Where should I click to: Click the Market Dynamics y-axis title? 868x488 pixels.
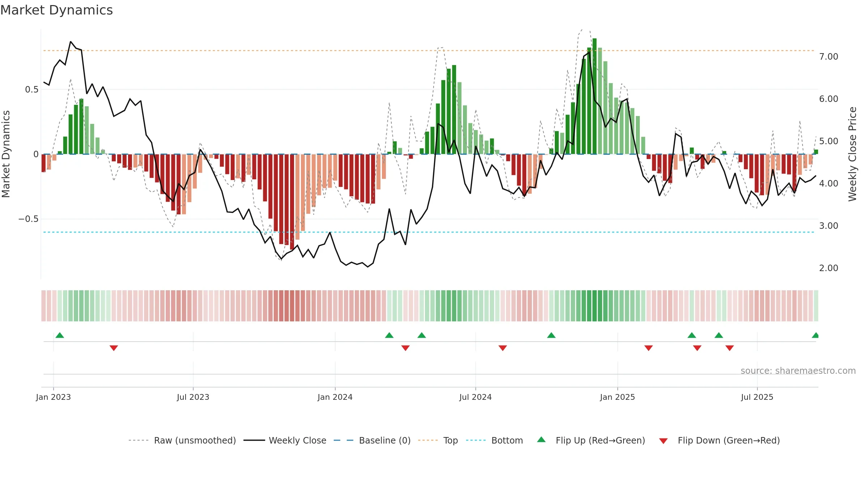pos(6,154)
